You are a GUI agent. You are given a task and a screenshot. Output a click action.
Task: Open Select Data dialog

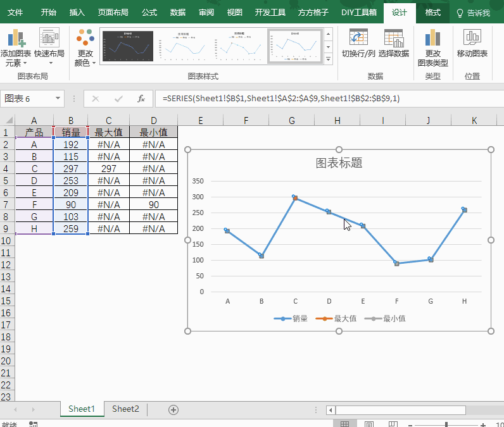pyautogui.click(x=393, y=44)
